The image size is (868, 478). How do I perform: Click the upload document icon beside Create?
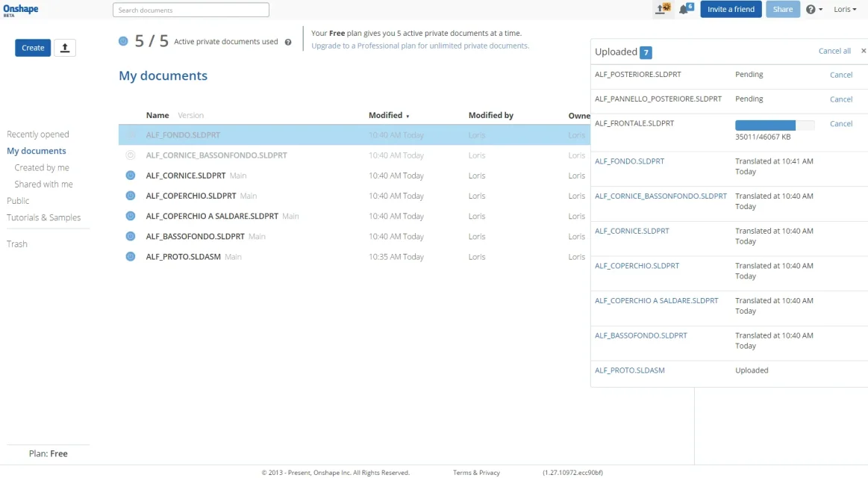tap(65, 48)
